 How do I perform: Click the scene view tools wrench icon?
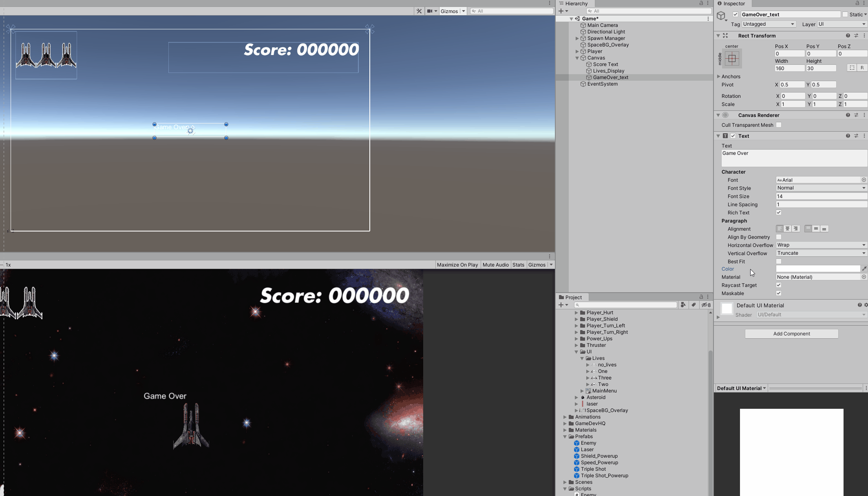click(x=419, y=11)
